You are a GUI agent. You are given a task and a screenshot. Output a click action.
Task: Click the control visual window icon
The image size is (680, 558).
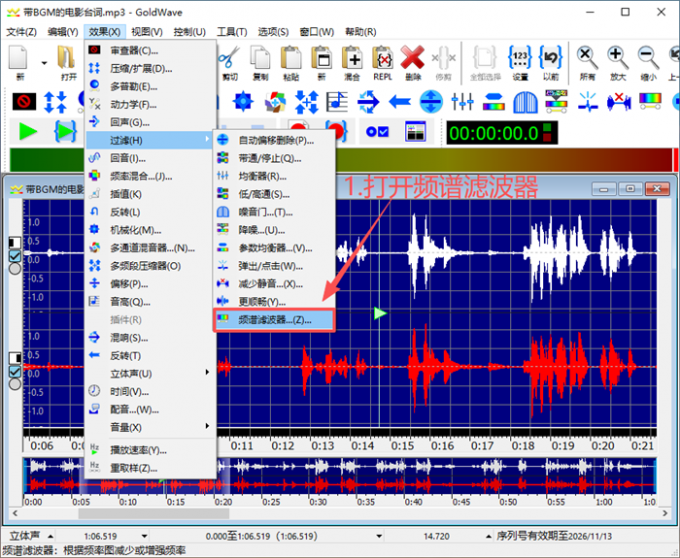(x=415, y=131)
